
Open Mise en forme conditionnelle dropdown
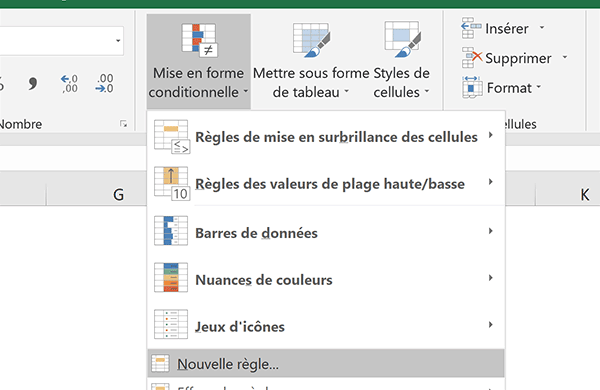point(199,62)
